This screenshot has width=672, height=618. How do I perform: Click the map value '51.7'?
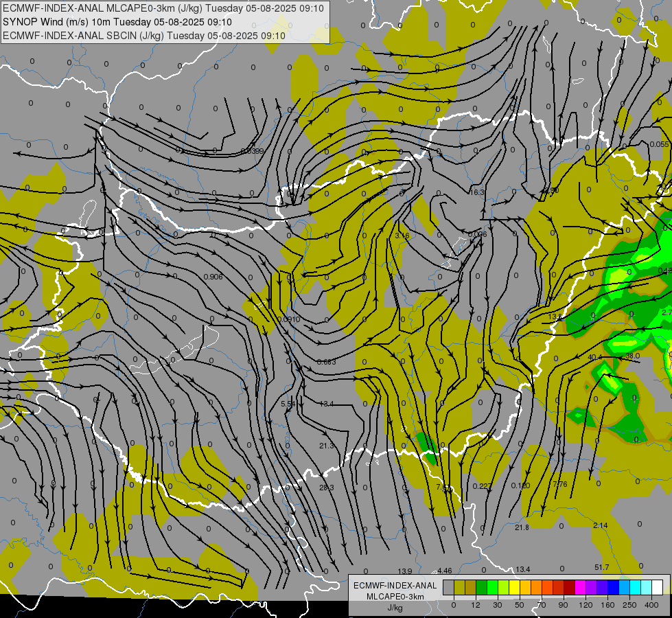(602, 567)
